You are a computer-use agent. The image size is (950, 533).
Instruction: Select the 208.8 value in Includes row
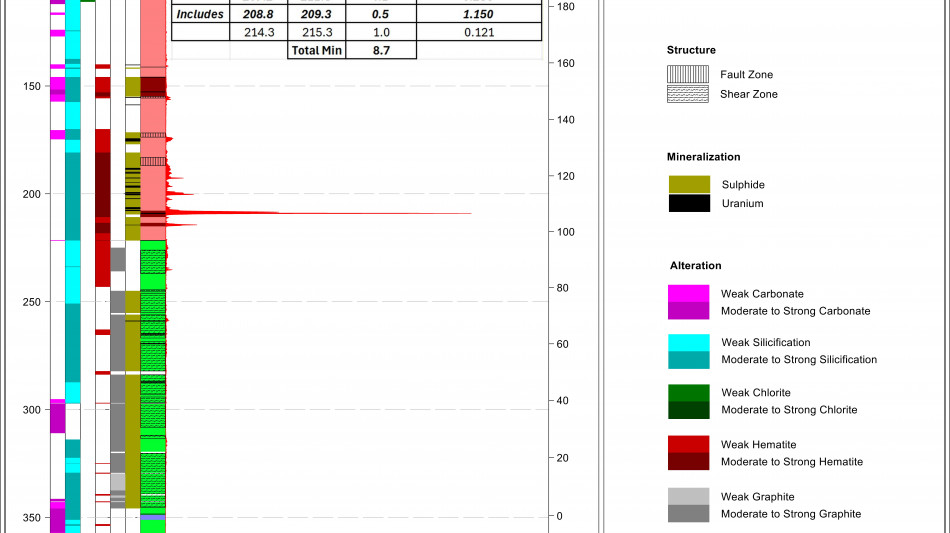point(258,15)
